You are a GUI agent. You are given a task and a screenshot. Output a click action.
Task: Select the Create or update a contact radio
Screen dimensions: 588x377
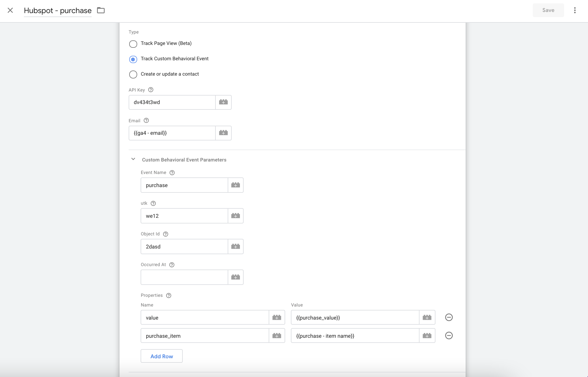133,74
